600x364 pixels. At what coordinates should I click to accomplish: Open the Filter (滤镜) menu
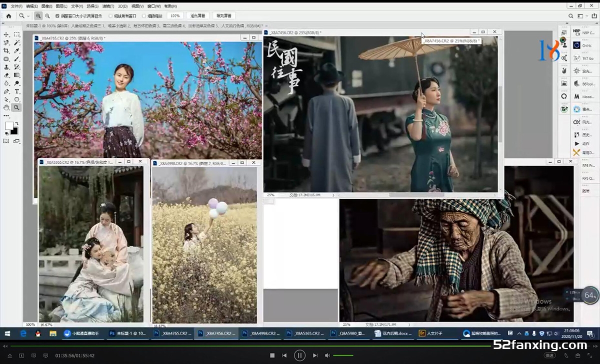(x=107, y=6)
